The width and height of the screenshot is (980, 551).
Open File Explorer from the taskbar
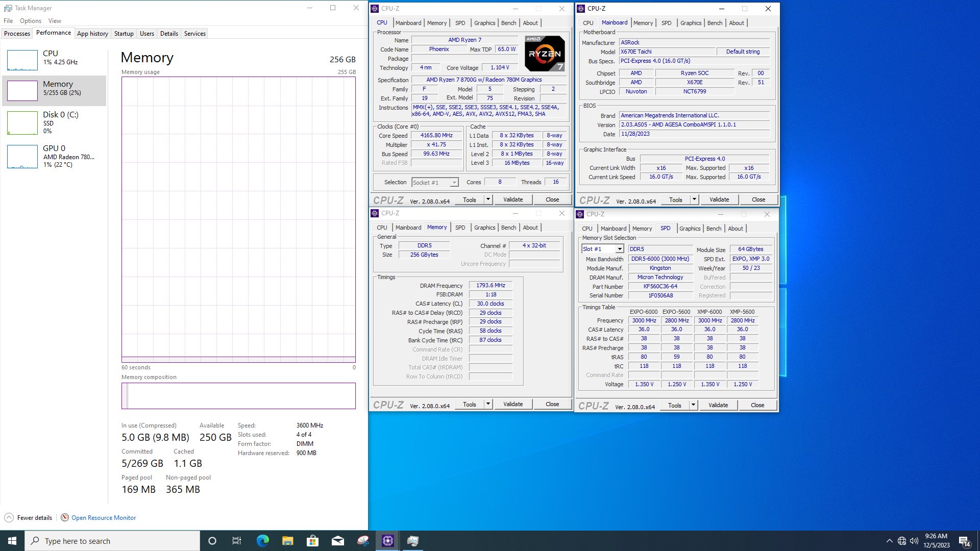(287, 541)
